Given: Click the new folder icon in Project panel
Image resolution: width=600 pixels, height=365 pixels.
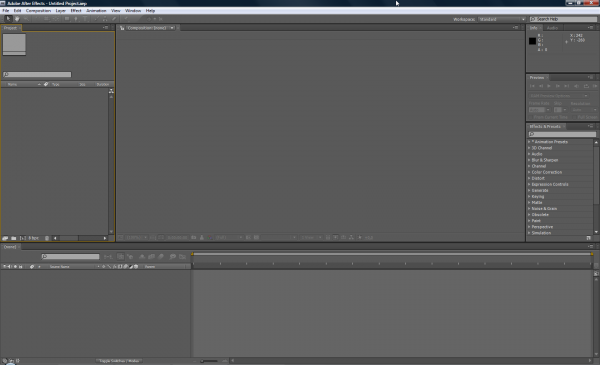Looking at the screenshot, I should click(x=14, y=238).
